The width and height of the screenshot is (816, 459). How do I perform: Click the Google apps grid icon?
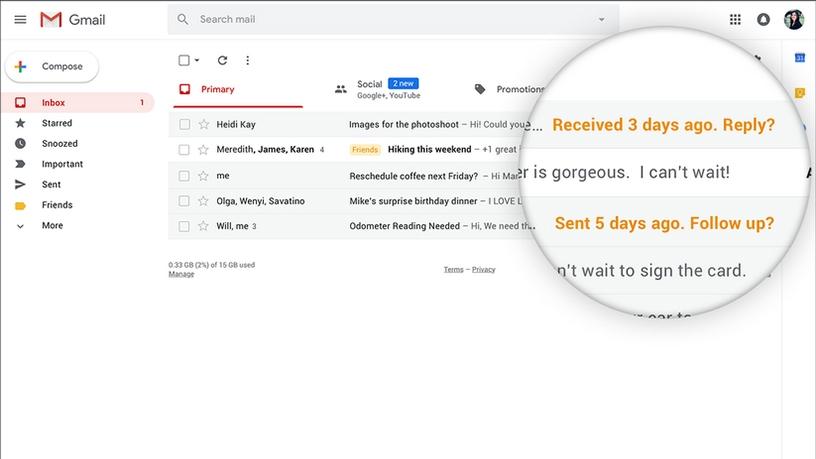[735, 20]
